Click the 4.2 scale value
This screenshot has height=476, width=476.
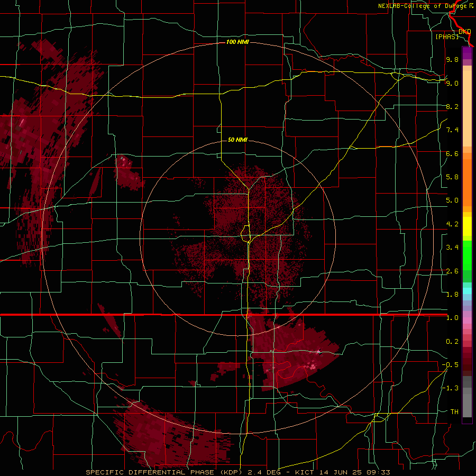pyautogui.click(x=452, y=224)
